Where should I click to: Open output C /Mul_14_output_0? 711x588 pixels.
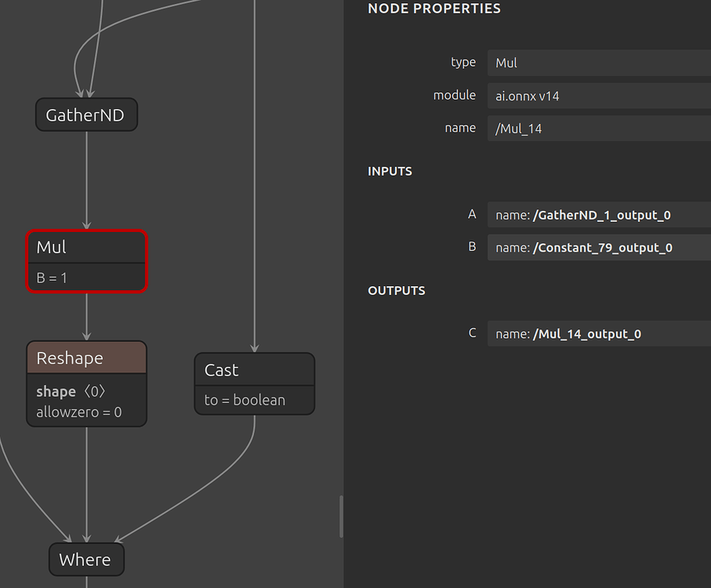click(x=598, y=333)
